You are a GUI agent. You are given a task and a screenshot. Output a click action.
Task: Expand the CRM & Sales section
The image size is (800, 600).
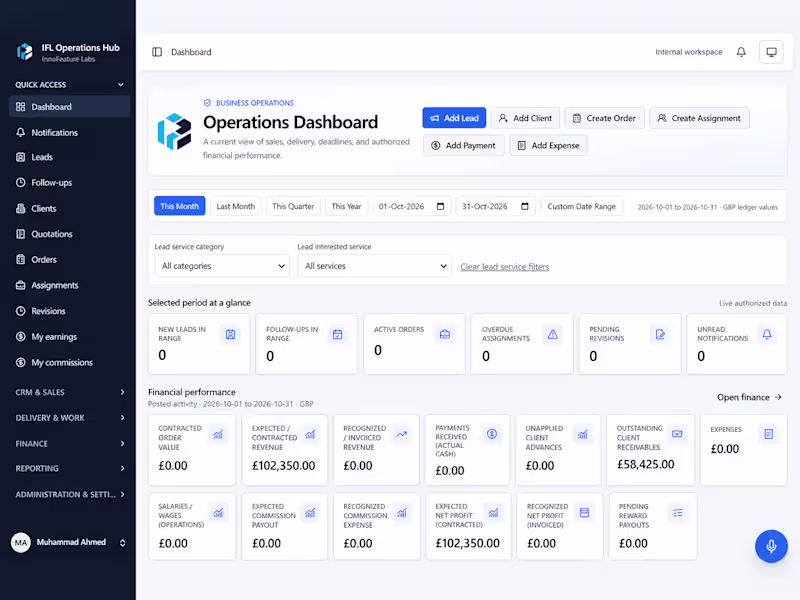[x=69, y=392]
